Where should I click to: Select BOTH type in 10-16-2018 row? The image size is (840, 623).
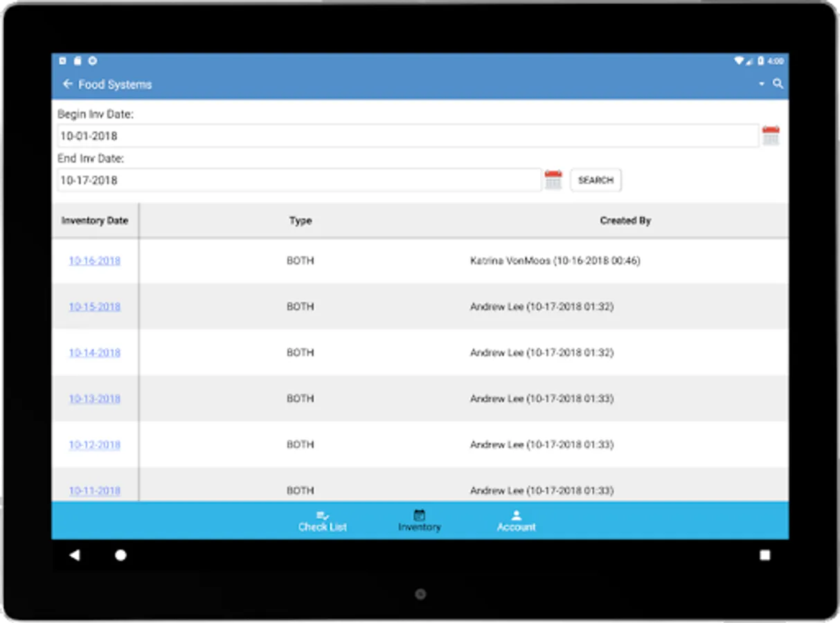click(x=301, y=261)
